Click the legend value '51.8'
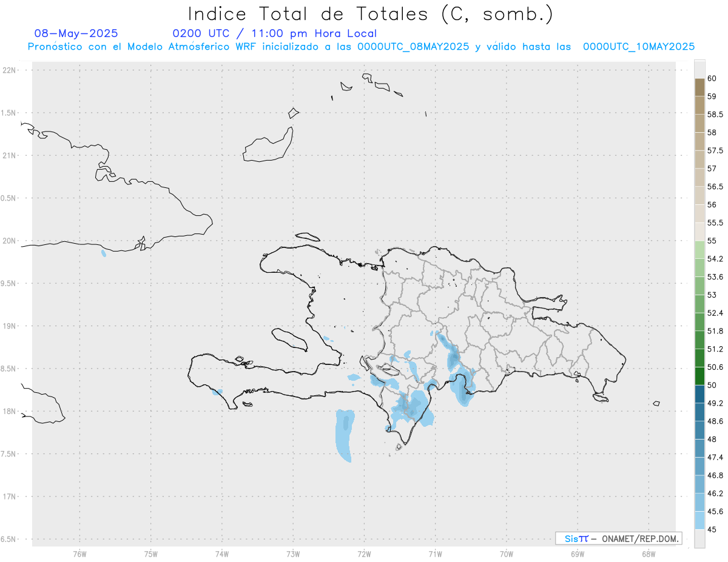 pos(715,331)
